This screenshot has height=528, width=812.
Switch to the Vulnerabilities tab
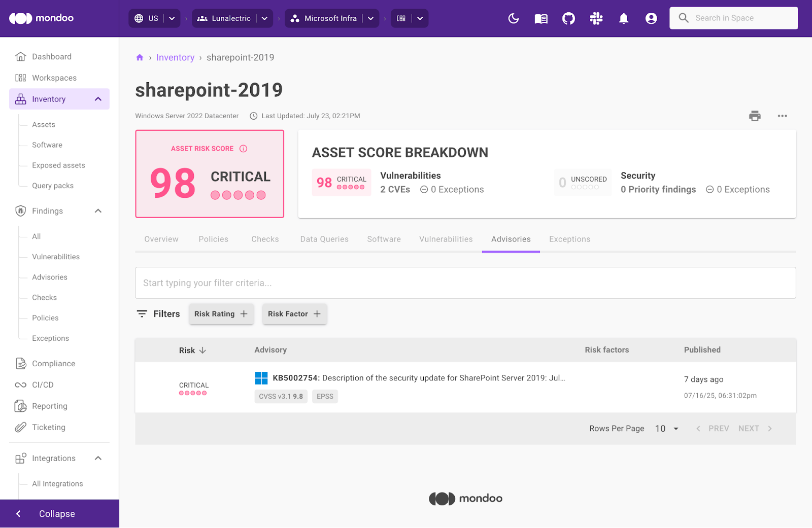click(446, 239)
